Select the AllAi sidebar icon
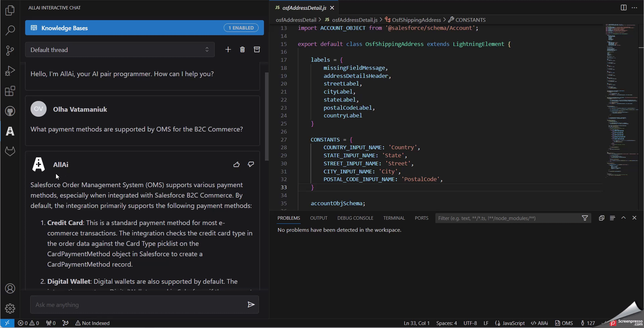This screenshot has height=328, width=644. click(x=10, y=131)
